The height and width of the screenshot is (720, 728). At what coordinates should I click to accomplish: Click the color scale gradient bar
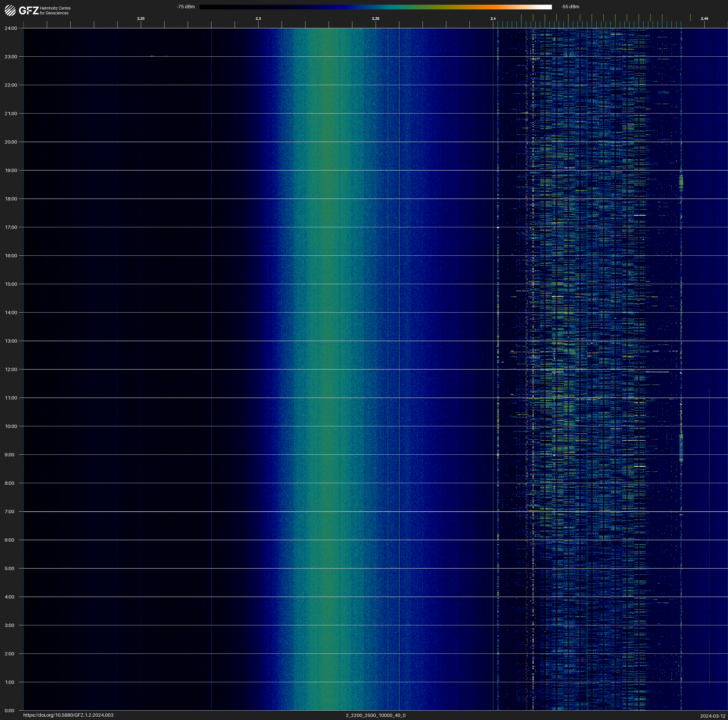[x=375, y=7]
